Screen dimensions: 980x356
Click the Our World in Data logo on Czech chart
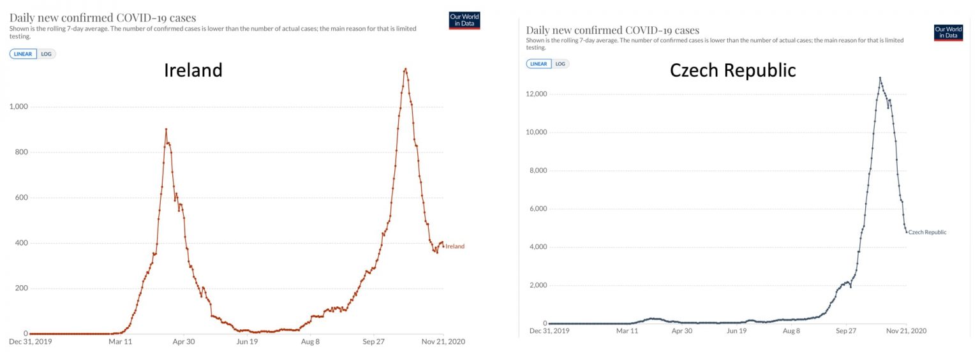(x=947, y=33)
